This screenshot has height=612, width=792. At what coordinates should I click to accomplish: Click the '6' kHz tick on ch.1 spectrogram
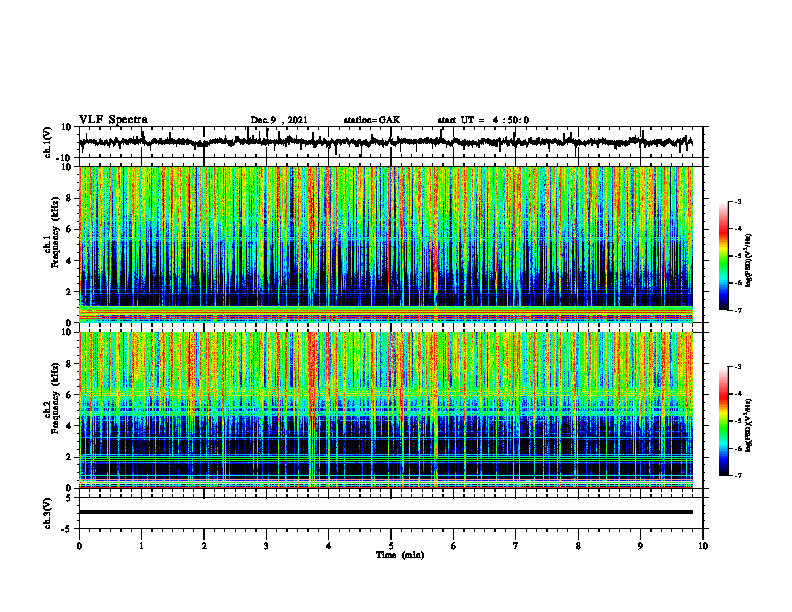[70, 229]
